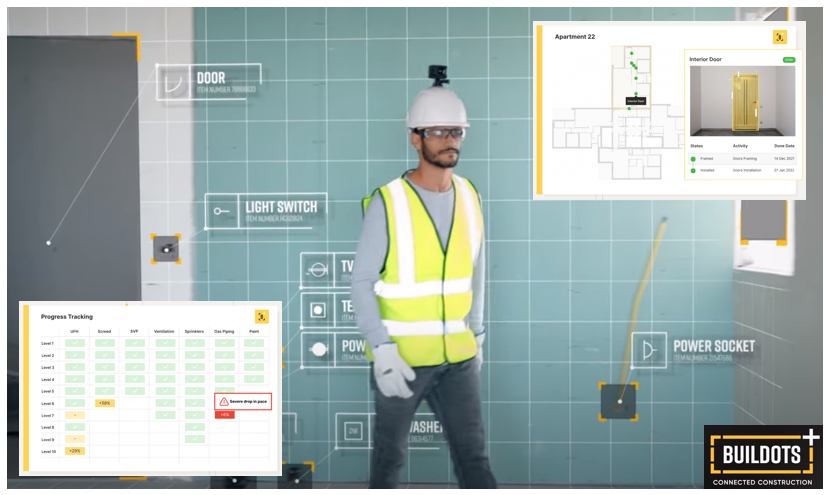Click the TV outlet icon

coord(318,269)
